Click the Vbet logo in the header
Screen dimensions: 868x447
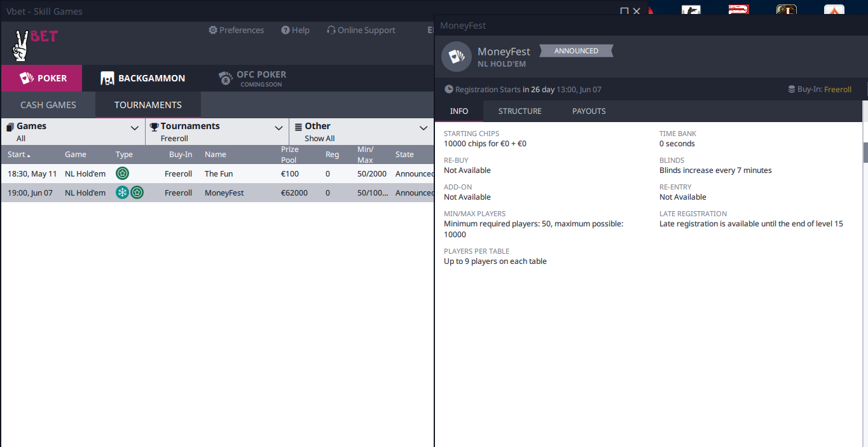(x=35, y=45)
